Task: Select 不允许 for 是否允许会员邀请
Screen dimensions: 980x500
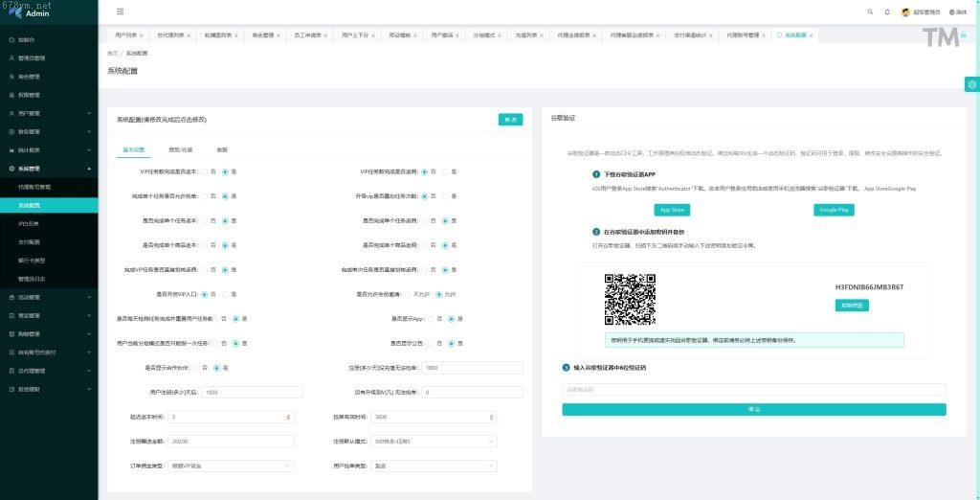Action: point(407,294)
